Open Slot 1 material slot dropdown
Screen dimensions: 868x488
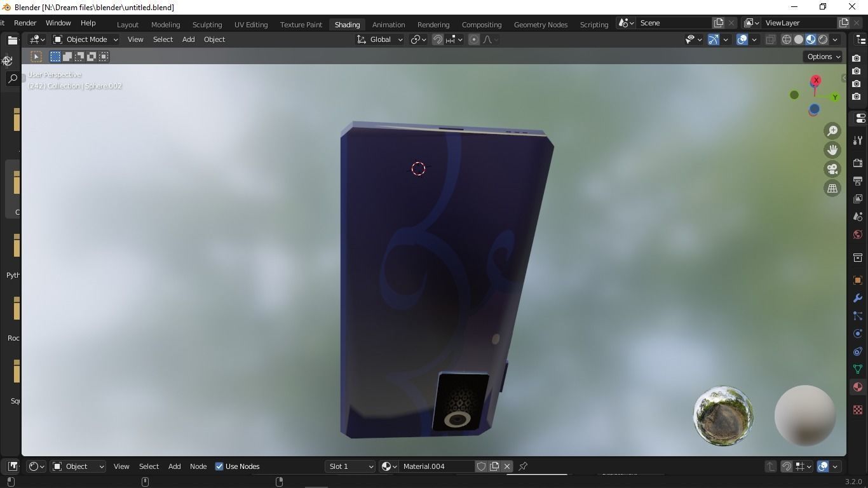[x=351, y=466]
